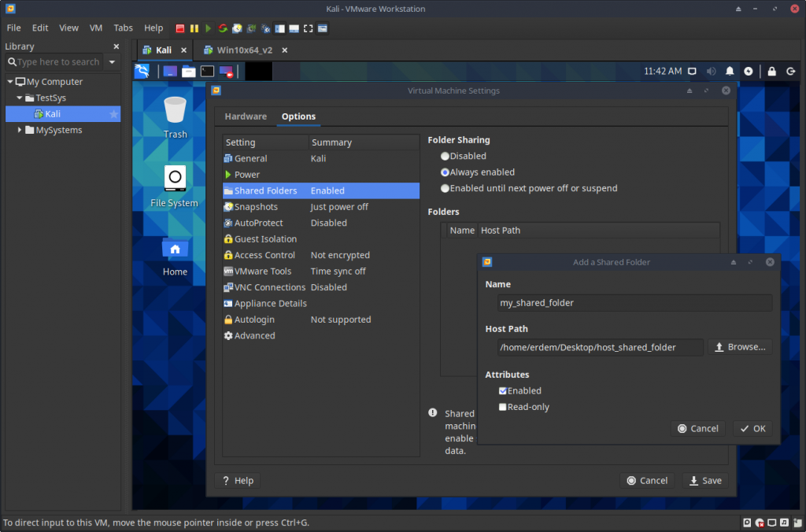Click the shared folder Name input field

point(635,303)
